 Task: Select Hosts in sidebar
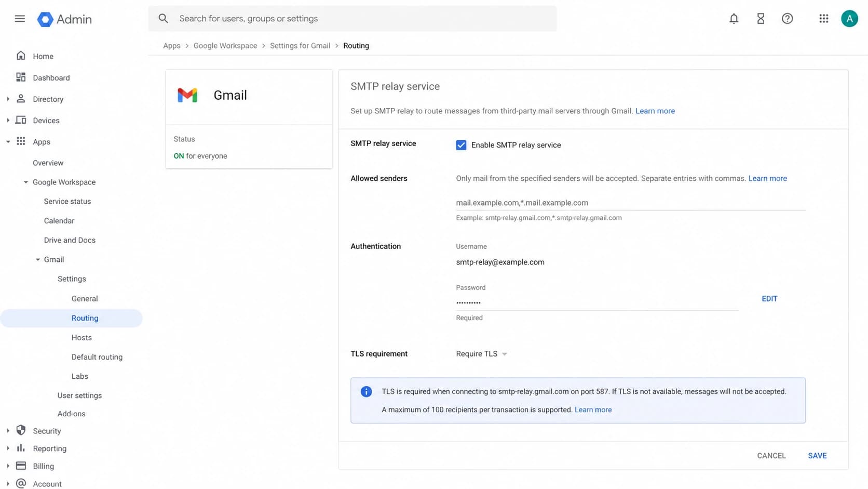point(82,337)
